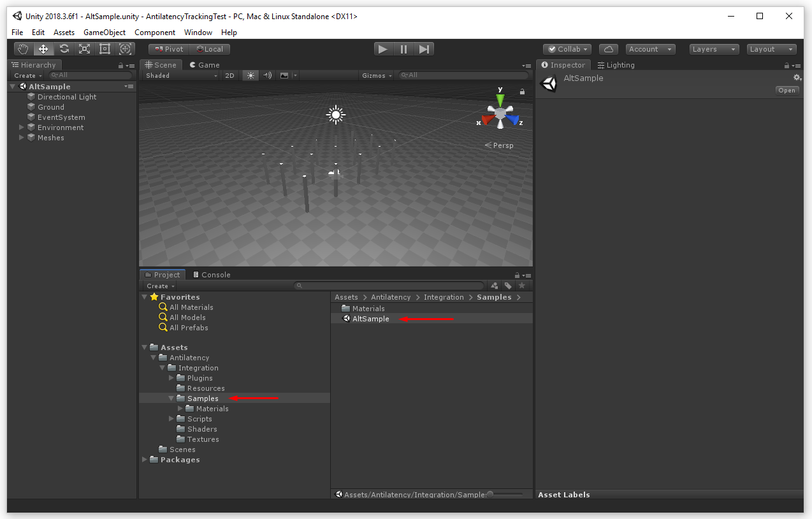This screenshot has width=812, height=519.
Task: Toggle the Inspector panel lock
Action: 787,65
